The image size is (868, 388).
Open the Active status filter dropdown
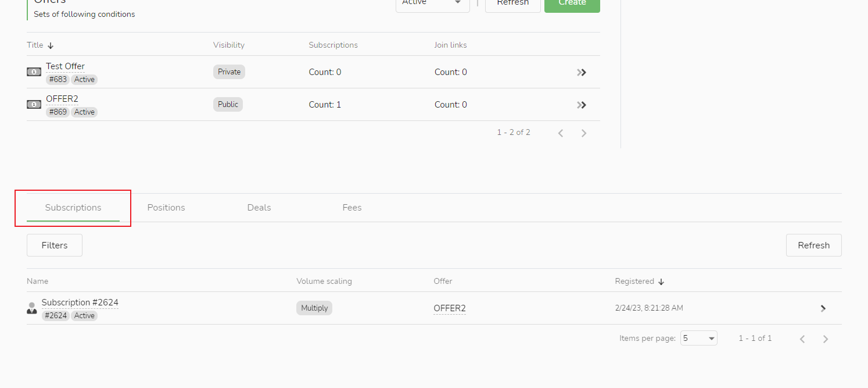pyautogui.click(x=432, y=3)
